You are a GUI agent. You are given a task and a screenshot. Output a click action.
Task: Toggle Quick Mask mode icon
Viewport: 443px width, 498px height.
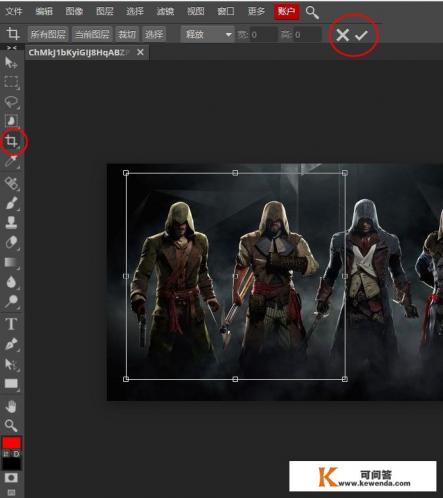click(x=11, y=478)
